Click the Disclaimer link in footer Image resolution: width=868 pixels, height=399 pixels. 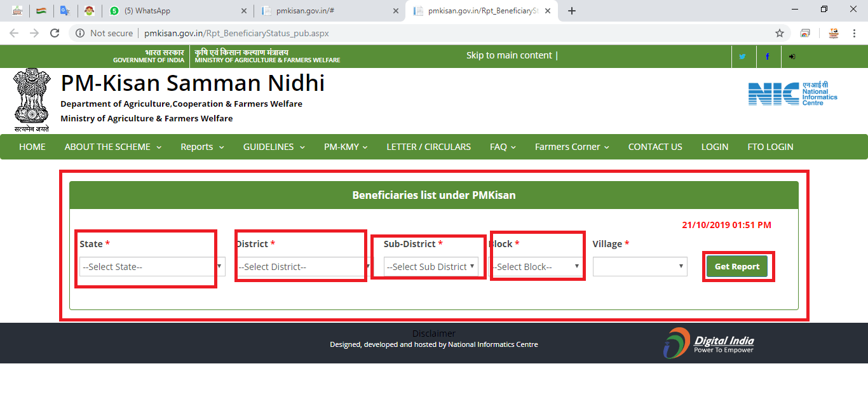coord(434,334)
